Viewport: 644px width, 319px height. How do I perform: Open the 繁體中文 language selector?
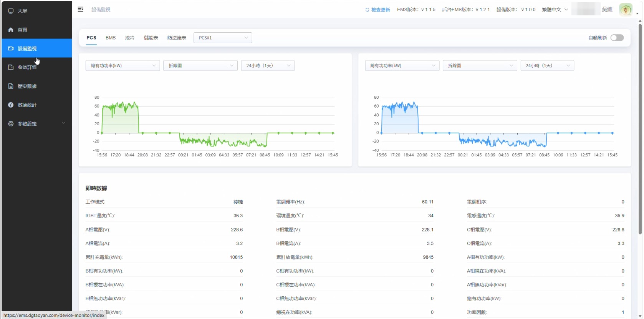(555, 10)
